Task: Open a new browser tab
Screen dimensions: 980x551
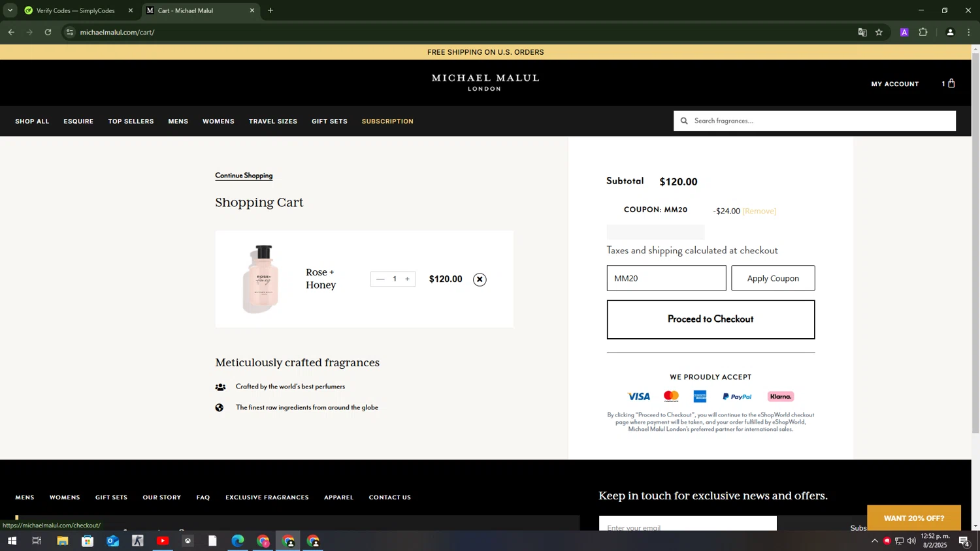Action: 270,10
